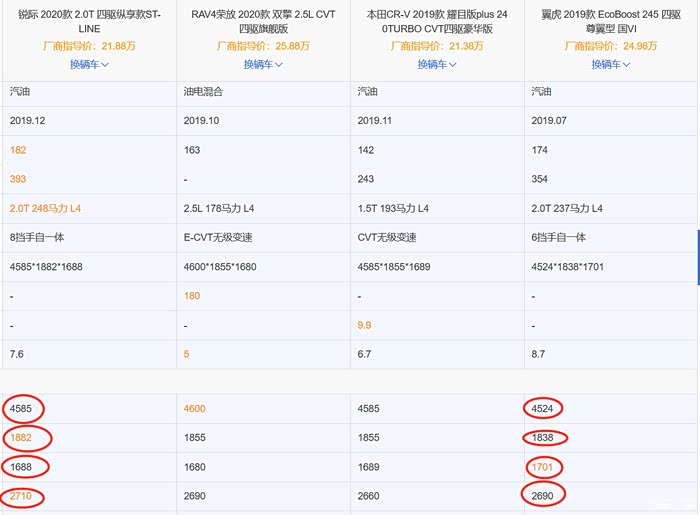Viewport: 700px width, 515px height.
Task: Click highlighted height value 1701
Action: tap(542, 467)
